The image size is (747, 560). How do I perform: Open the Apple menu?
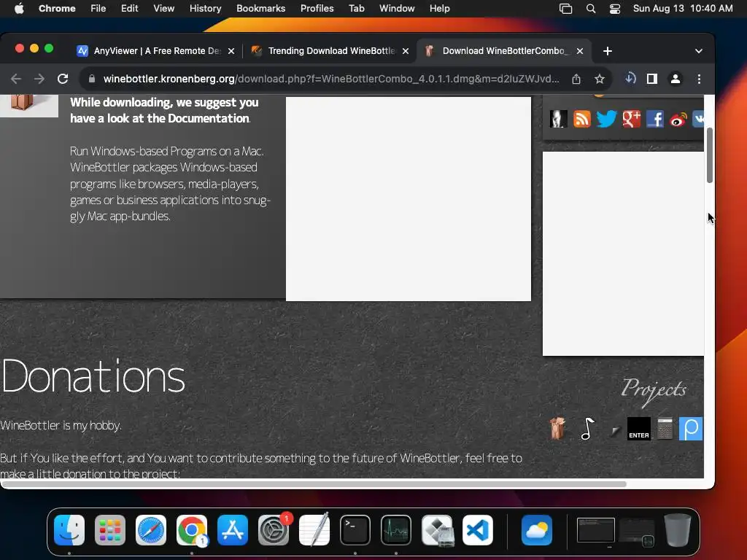[x=19, y=9]
